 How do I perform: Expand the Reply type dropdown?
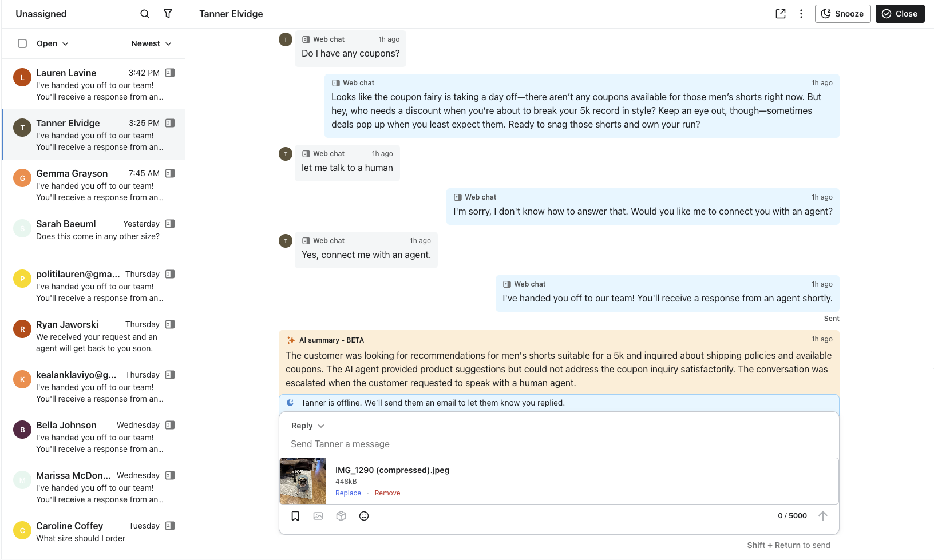(307, 426)
